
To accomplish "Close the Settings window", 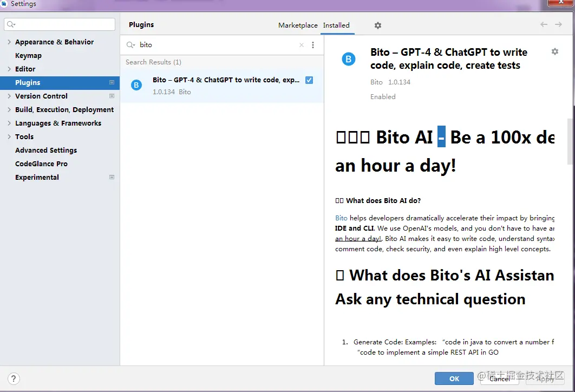I will pyautogui.click(x=561, y=3).
